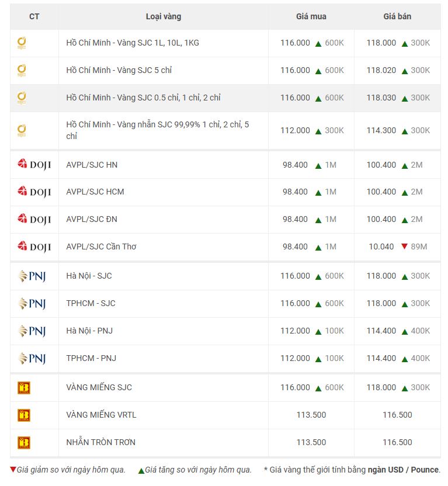Click DOJI logo in AVPL/SJC ĐN row
The height and width of the screenshot is (486, 448).
click(x=34, y=220)
